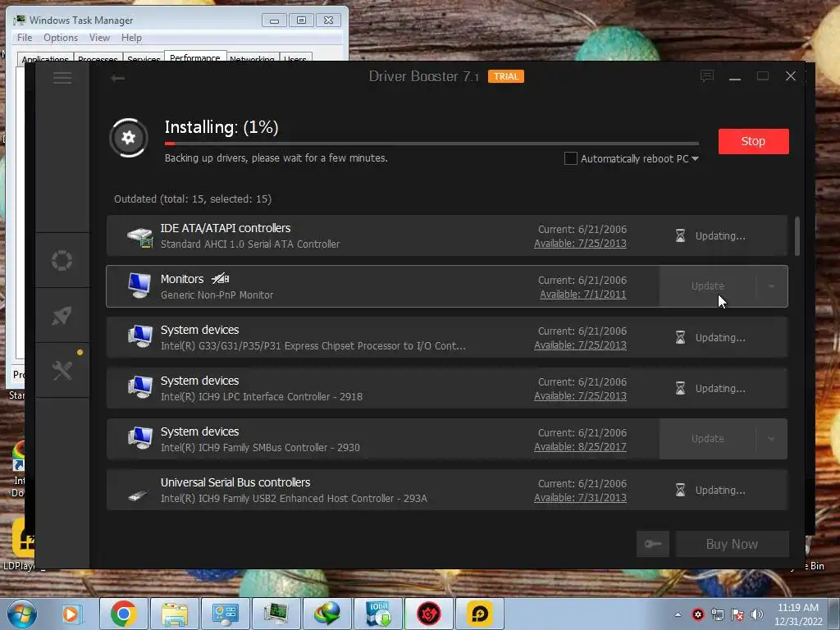
Task: Open the Control Panel taskbar icon
Action: tap(225, 614)
